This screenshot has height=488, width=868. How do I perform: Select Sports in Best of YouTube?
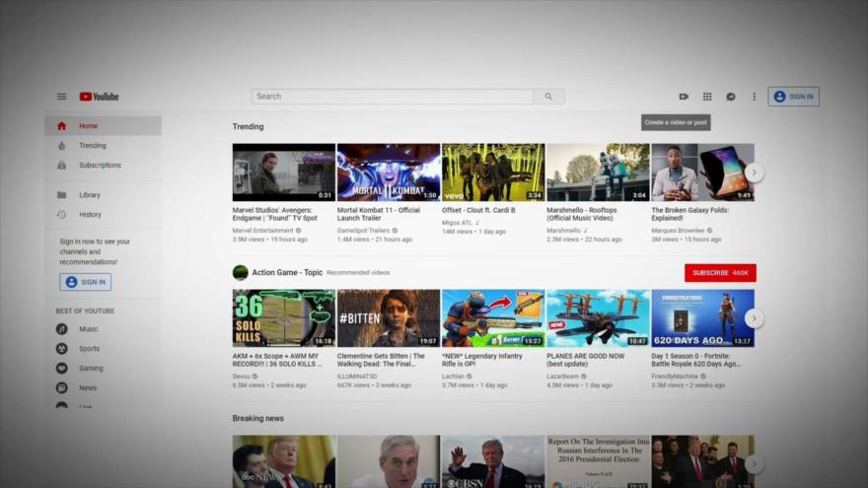pyautogui.click(x=103, y=349)
